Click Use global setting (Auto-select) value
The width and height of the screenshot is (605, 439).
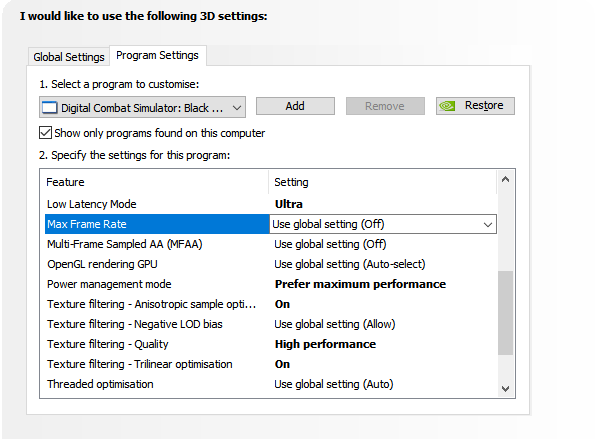[350, 264]
